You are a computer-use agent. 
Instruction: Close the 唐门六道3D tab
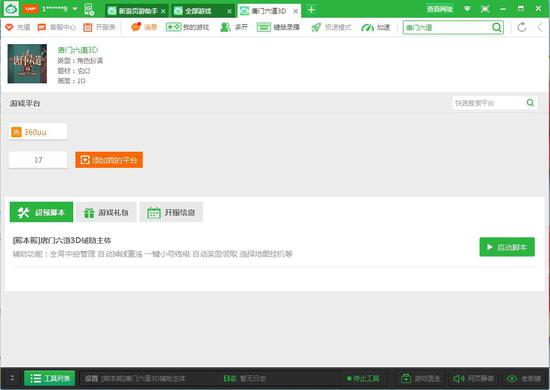pos(296,11)
